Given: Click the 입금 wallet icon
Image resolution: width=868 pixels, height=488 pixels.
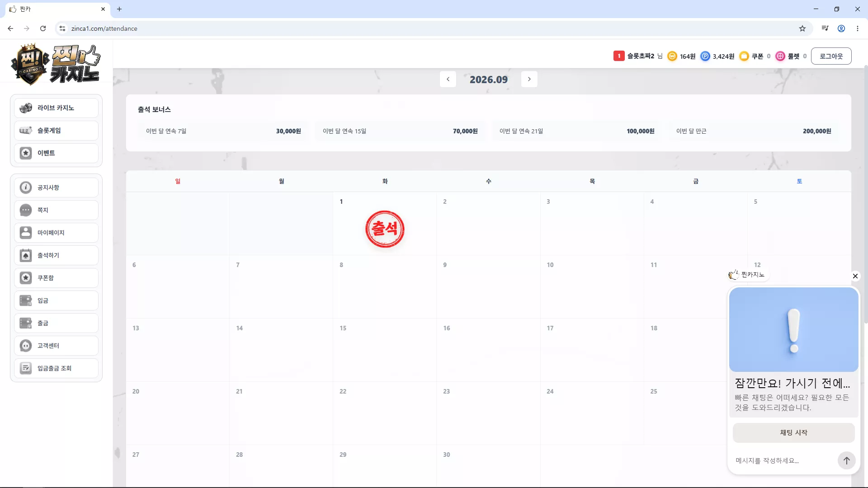Looking at the screenshot, I should [x=26, y=300].
